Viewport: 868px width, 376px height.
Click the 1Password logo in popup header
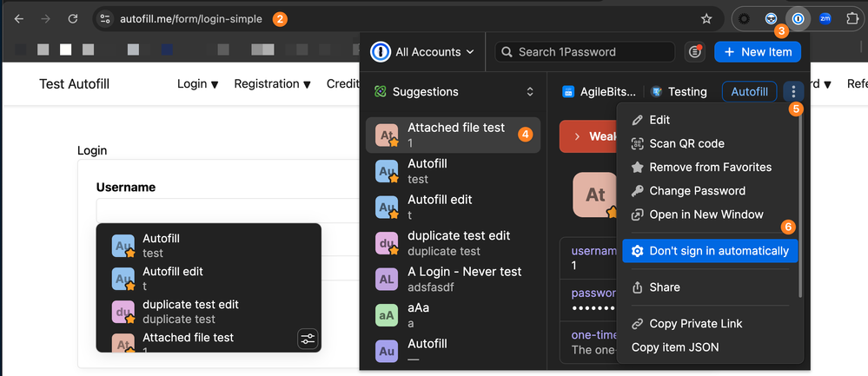pyautogui.click(x=379, y=52)
